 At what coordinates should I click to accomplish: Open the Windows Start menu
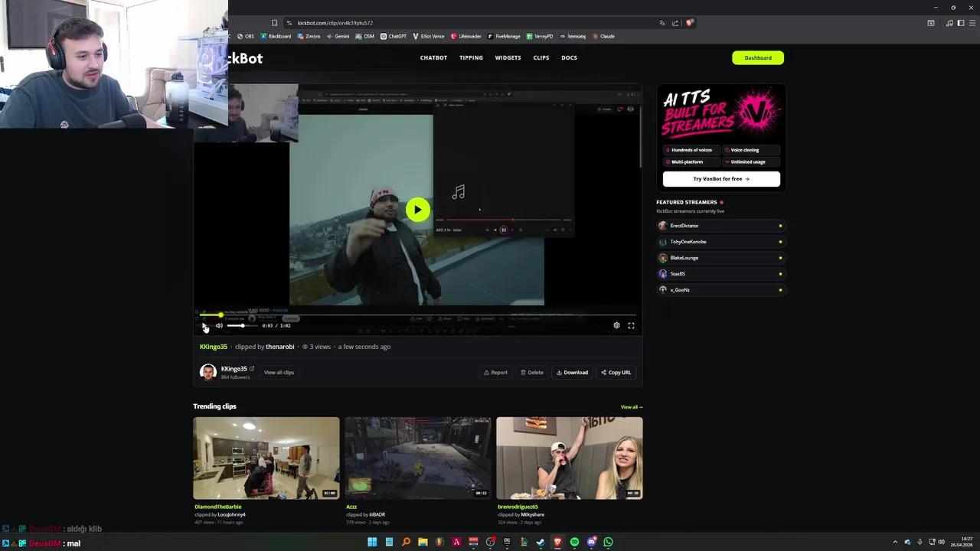pyautogui.click(x=372, y=542)
